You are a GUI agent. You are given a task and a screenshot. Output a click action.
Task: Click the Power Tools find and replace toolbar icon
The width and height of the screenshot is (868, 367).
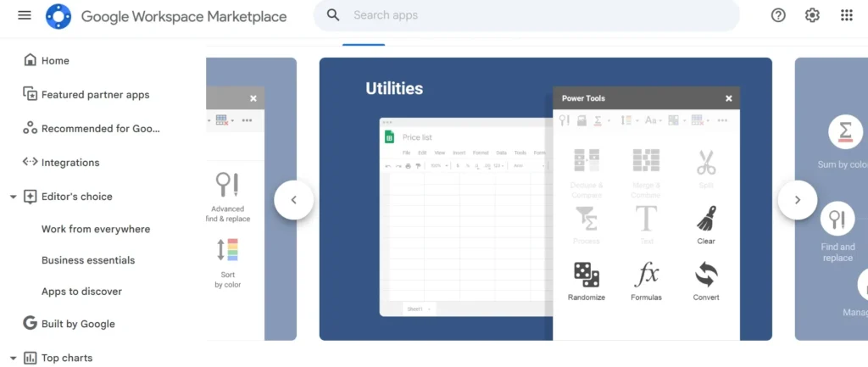point(564,120)
